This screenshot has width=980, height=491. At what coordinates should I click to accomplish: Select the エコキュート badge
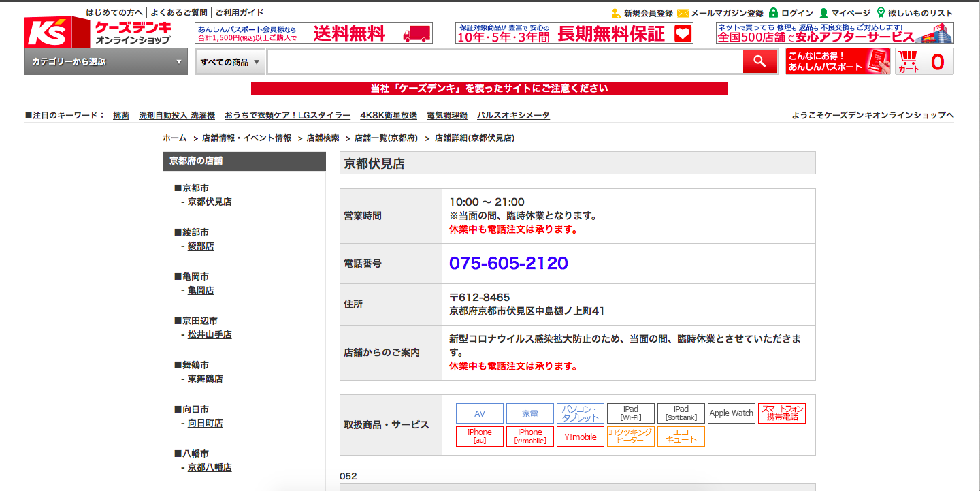(681, 437)
